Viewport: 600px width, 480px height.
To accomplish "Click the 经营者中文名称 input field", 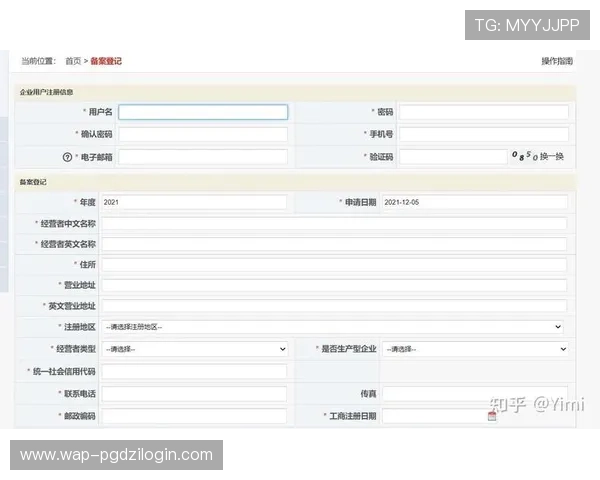I will pyautogui.click(x=334, y=224).
